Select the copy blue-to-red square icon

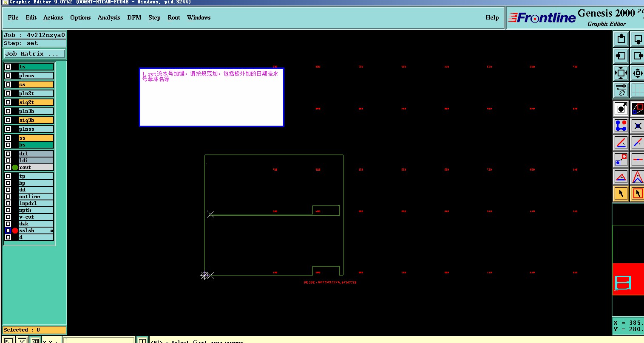click(621, 160)
